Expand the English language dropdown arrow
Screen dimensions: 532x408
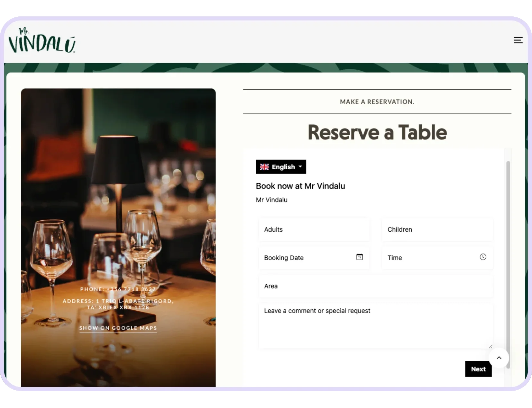[300, 167]
